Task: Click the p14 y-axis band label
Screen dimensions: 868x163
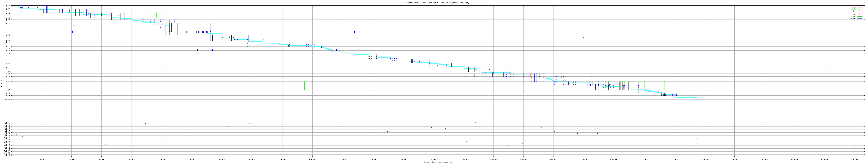Action: coord(8,35)
